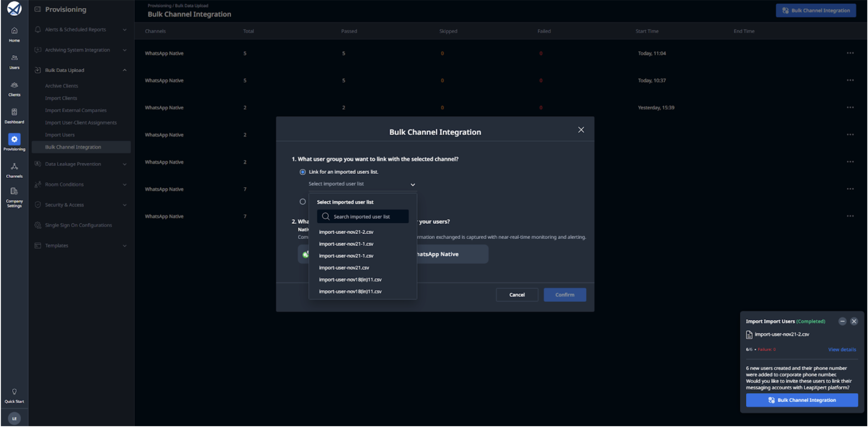Open Import External Companies item
This screenshot has width=868, height=429.
coord(76,110)
